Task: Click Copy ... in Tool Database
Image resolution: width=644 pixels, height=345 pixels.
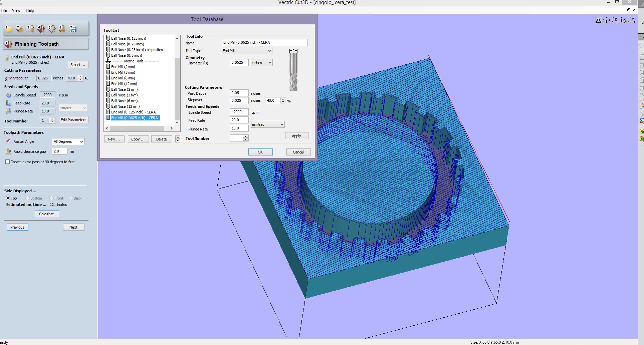Action: pyautogui.click(x=138, y=139)
